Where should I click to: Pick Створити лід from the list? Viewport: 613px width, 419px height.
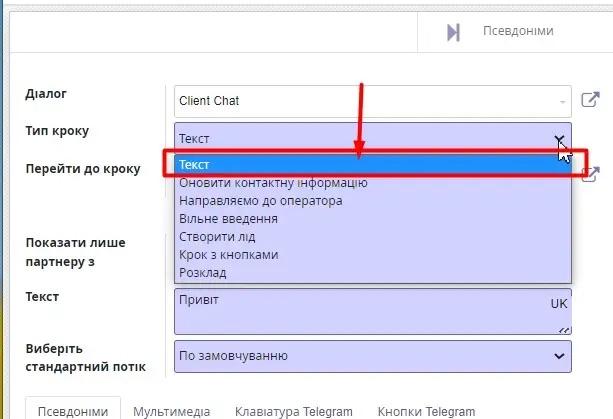(x=373, y=236)
